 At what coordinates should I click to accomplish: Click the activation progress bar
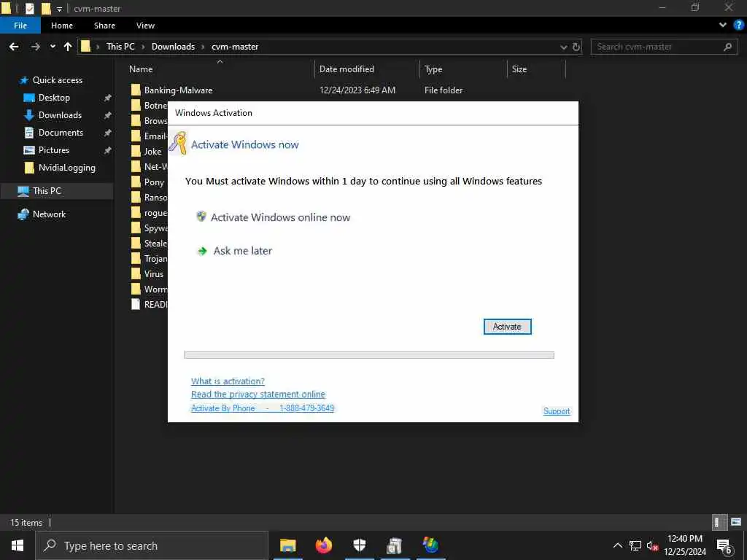point(368,355)
